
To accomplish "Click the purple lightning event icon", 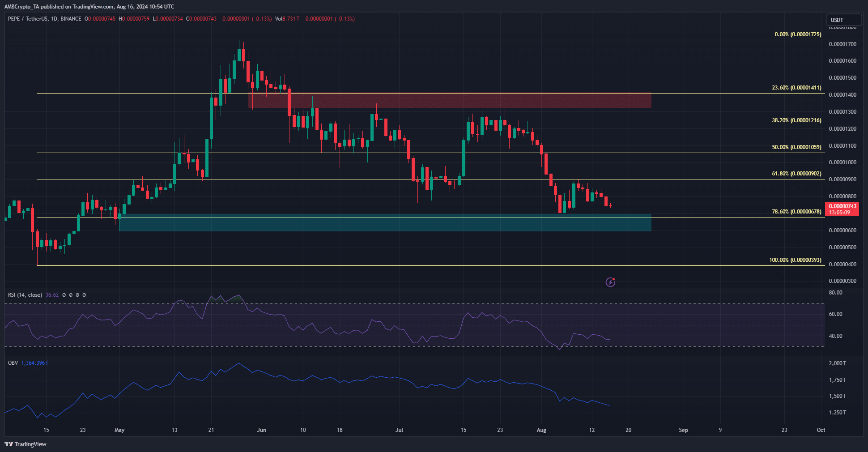I will 610,282.
